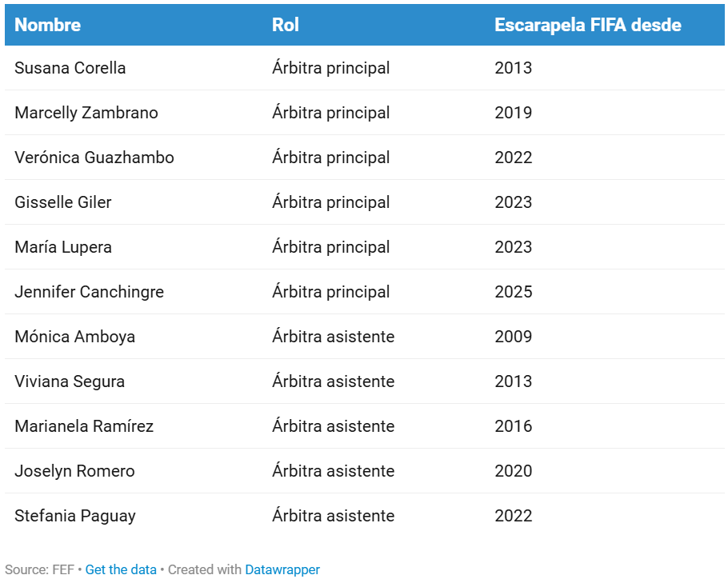The height and width of the screenshot is (579, 728).
Task: Click the 'Get the data' link
Action: click(x=121, y=569)
